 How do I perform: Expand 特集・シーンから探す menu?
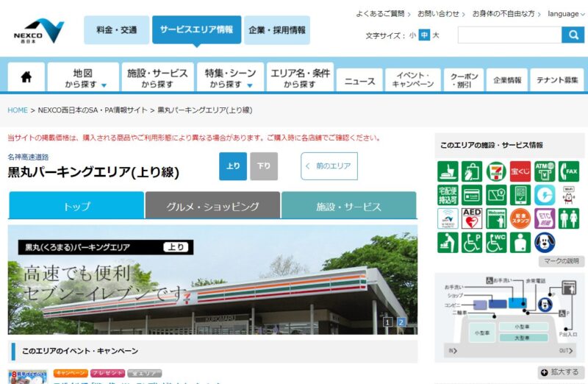point(230,78)
